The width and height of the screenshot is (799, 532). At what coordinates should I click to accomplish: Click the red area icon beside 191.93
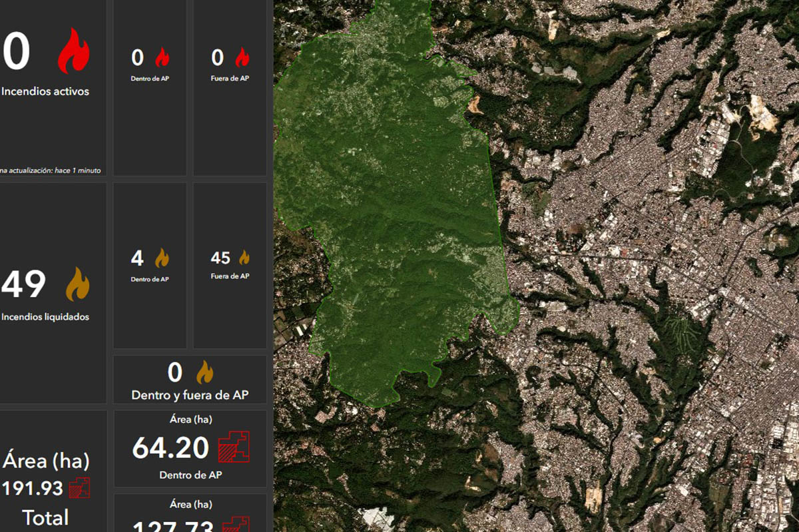point(79,488)
